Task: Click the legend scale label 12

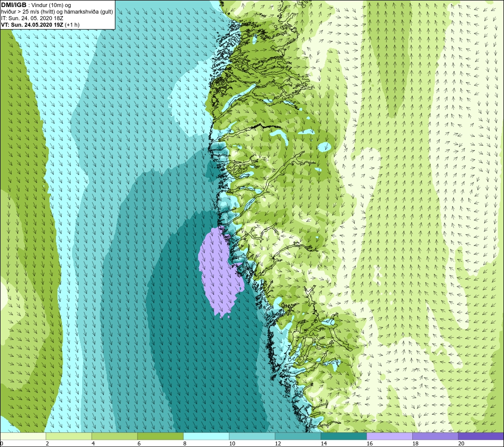Action: pyautogui.click(x=278, y=443)
